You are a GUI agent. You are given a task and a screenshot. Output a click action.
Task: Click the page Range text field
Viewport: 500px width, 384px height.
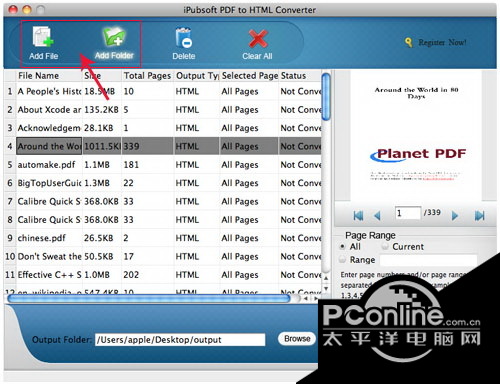(428, 260)
